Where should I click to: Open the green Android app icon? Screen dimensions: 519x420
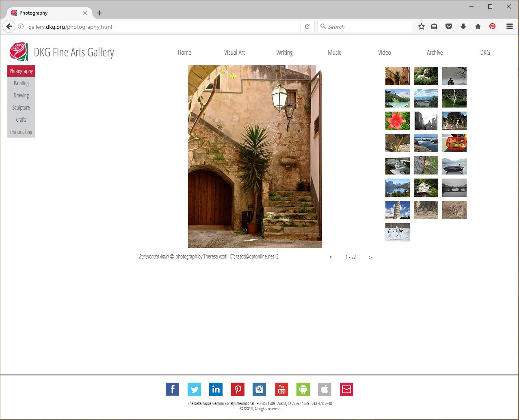click(303, 389)
